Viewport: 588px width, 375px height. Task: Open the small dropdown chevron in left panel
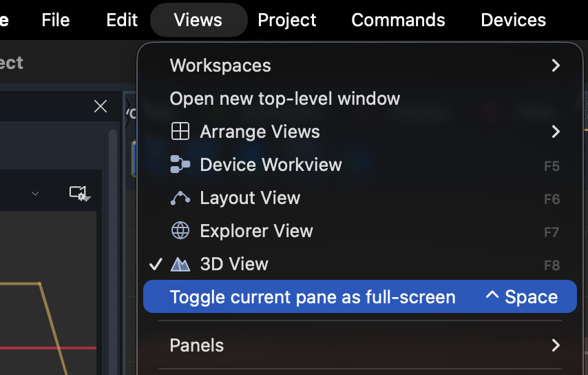pyautogui.click(x=35, y=194)
